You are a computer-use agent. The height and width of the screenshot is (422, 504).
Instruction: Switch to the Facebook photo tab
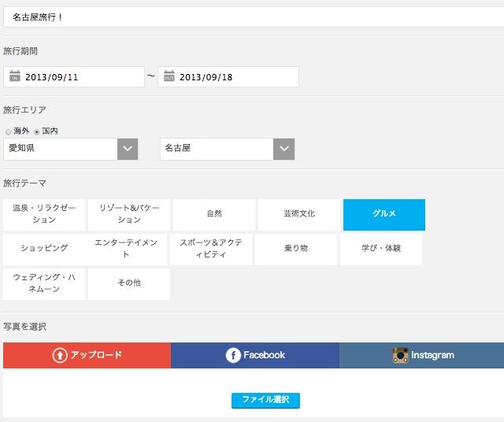pos(255,356)
